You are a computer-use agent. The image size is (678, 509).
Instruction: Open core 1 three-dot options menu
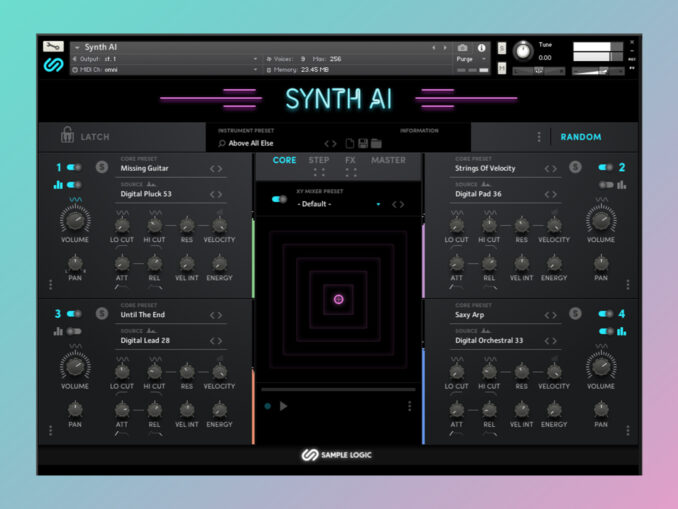(x=51, y=285)
